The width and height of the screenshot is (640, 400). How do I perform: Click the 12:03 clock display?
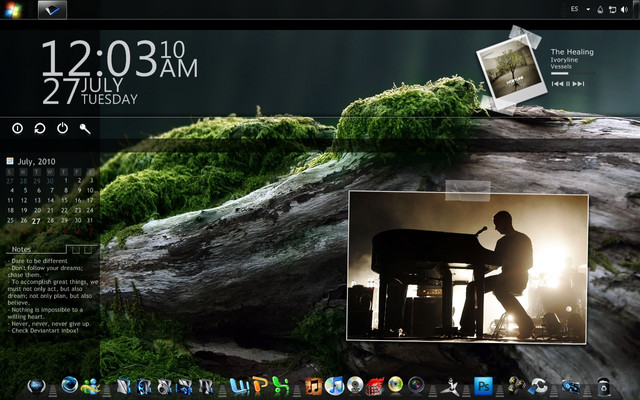tap(99, 58)
